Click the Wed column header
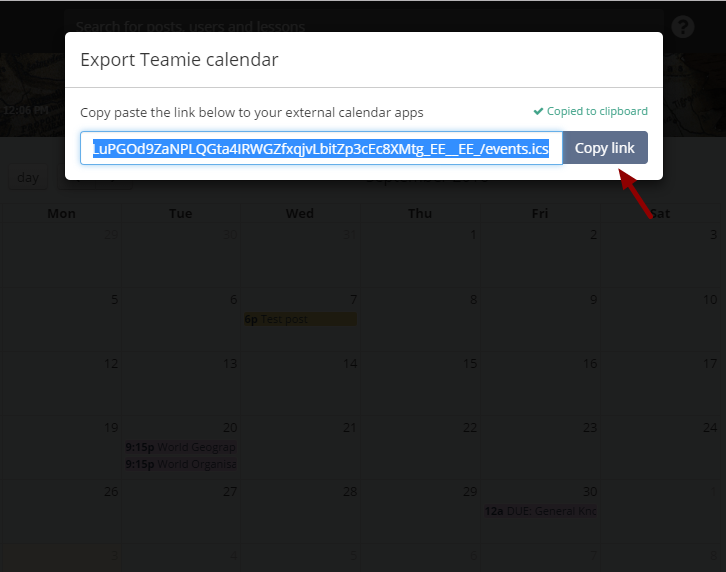This screenshot has height=572, width=726. pyautogui.click(x=300, y=214)
